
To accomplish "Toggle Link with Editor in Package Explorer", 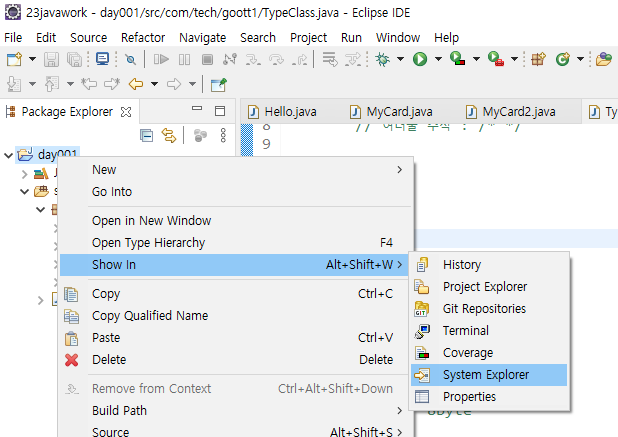I will (169, 136).
